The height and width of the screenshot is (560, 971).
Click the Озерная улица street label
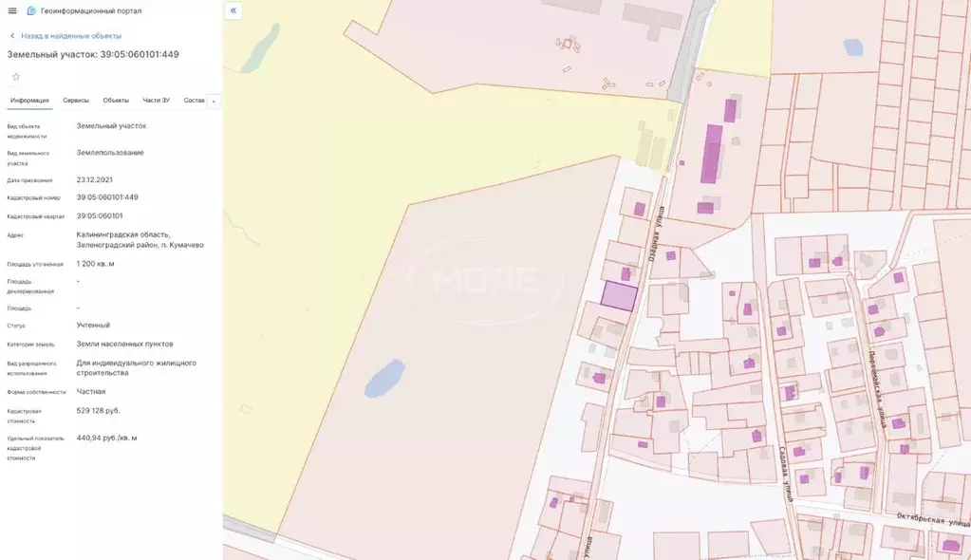[657, 233]
